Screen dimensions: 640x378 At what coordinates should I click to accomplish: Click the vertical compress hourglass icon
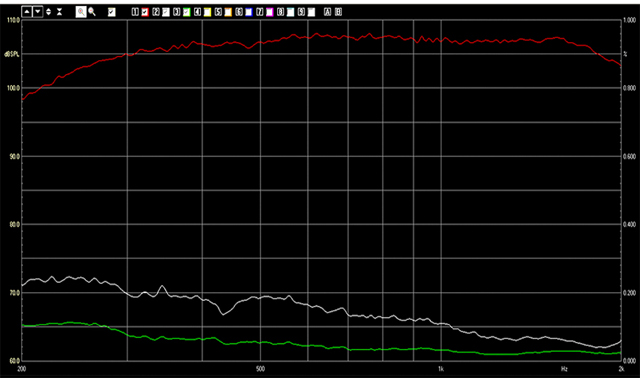[x=60, y=12]
